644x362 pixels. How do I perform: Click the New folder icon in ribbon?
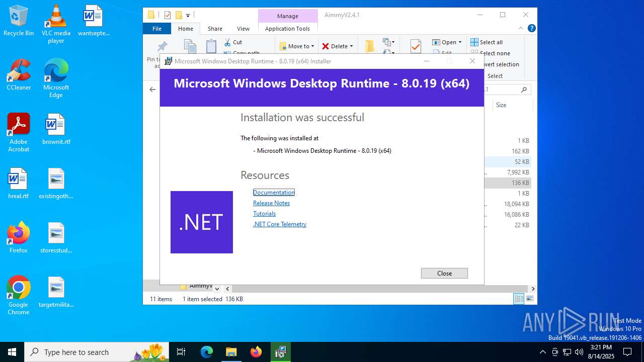click(x=370, y=46)
